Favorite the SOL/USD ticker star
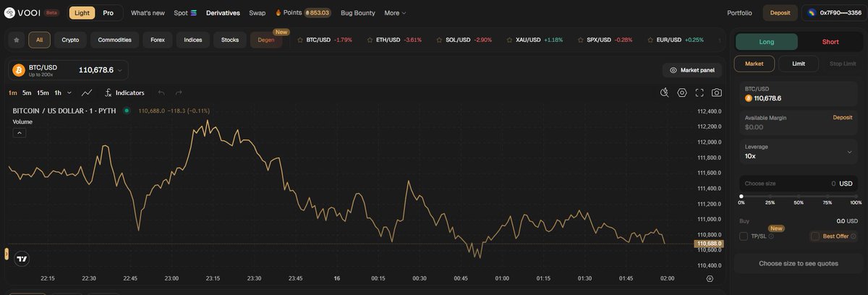This screenshot has width=868, height=295. point(440,40)
